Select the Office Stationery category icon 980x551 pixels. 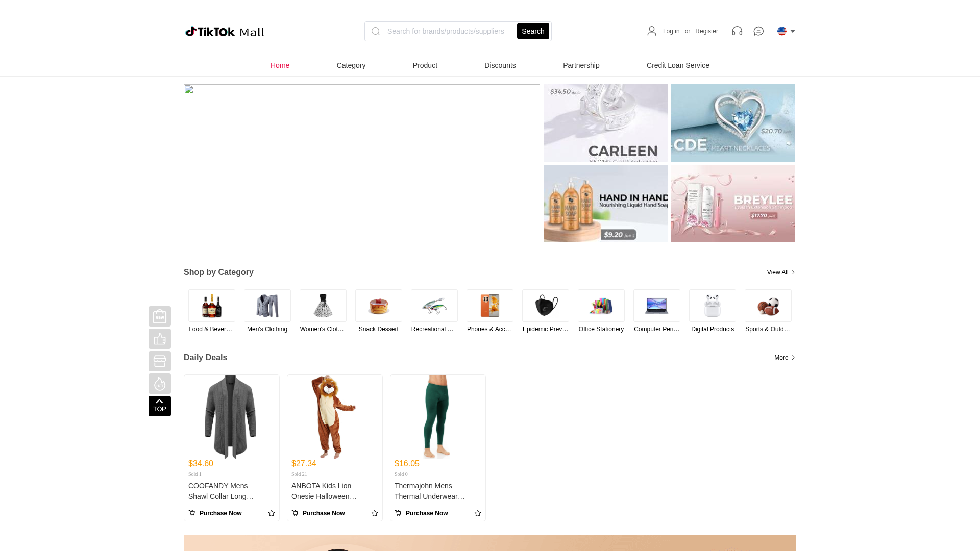tap(601, 306)
